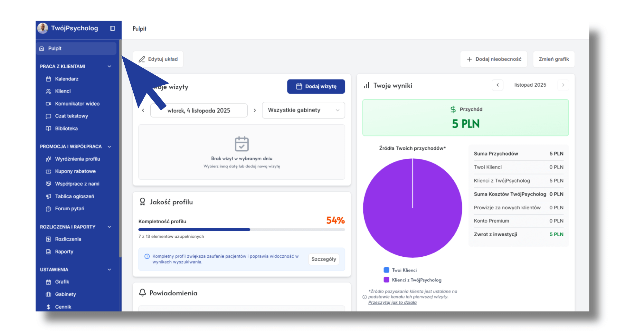This screenshot has width=644, height=333.
Task: Click Przeczytaj jak to działa link
Action: tap(392, 302)
